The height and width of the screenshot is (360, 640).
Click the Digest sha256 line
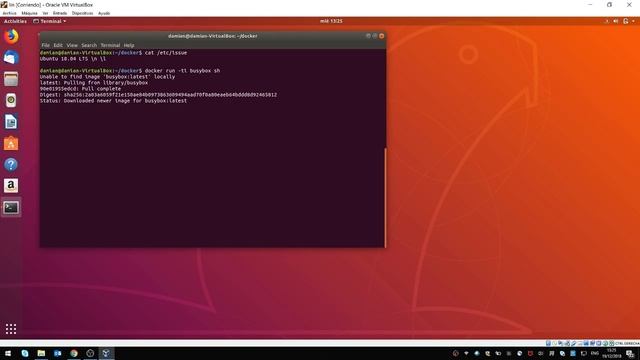point(158,95)
